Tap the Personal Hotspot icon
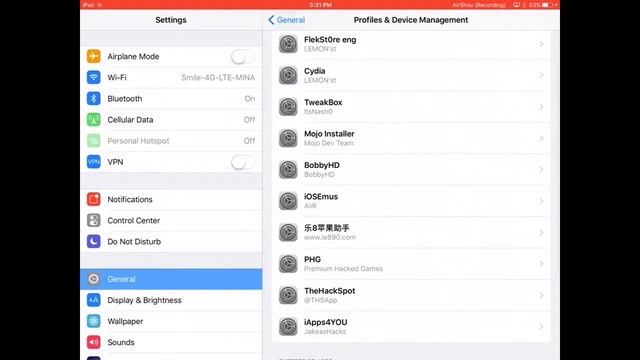This screenshot has height=360, width=640. 93,141
